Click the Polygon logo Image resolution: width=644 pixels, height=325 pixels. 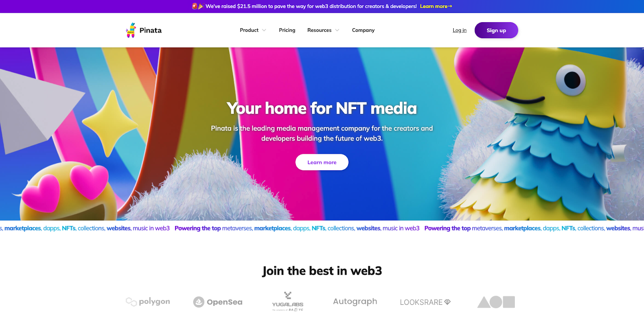point(148,302)
